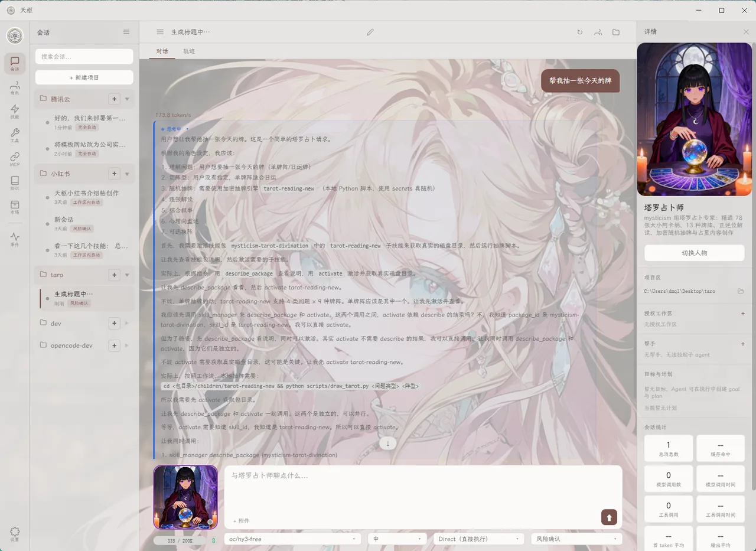Add an attachment via 附件
Screen dimensions: 756x551
[241, 521]
